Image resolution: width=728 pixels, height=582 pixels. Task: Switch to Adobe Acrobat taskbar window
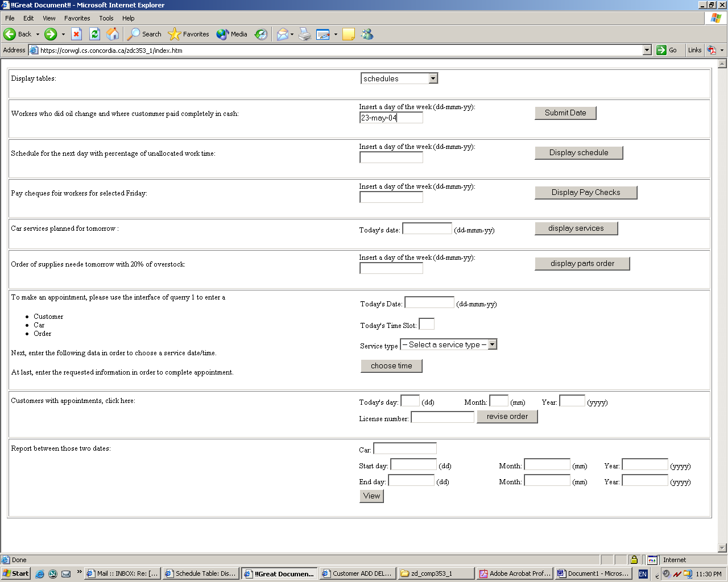515,574
